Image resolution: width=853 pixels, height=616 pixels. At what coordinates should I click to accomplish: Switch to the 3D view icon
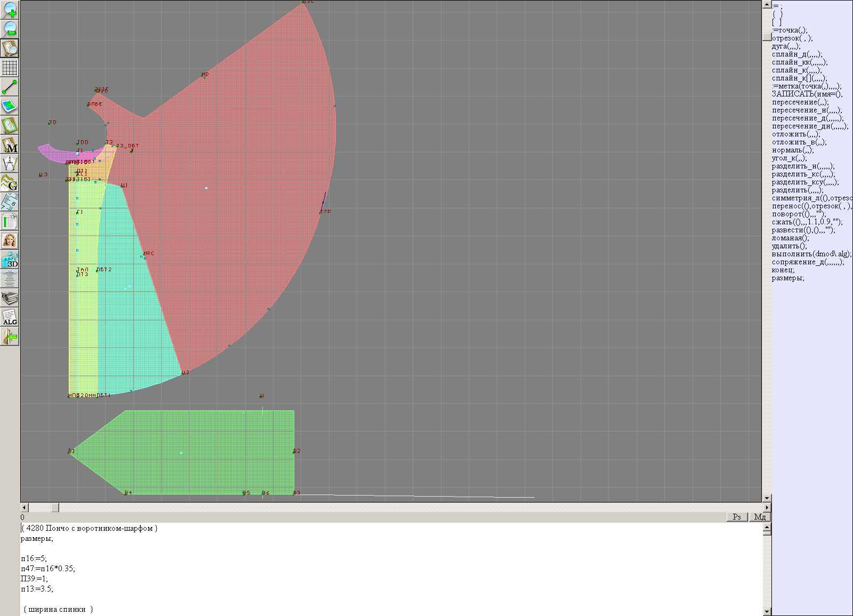click(10, 260)
